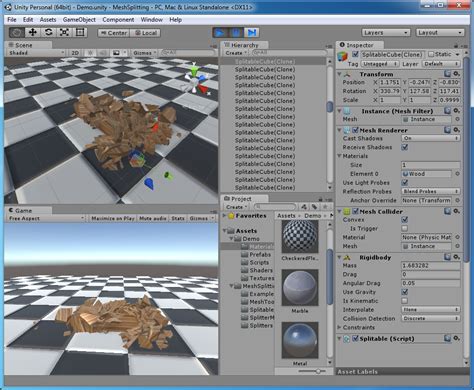Image resolution: width=474 pixels, height=390 pixels.
Task: Enable the Is Kinematic checkbox
Action: point(405,300)
